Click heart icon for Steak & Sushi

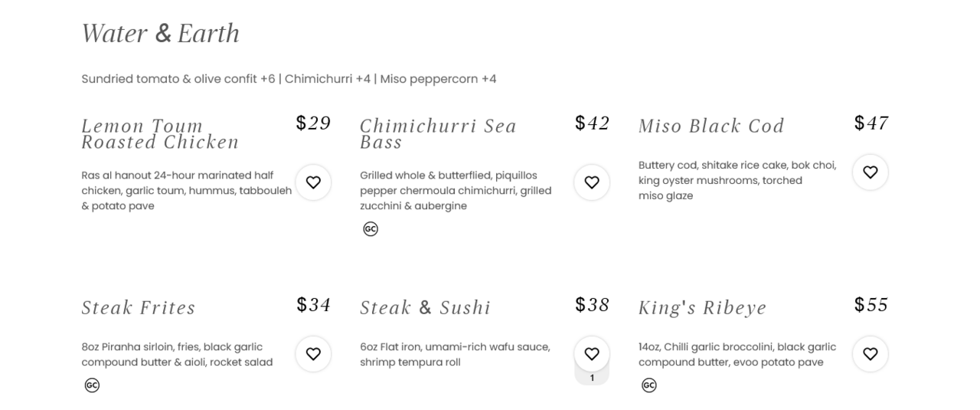(x=592, y=354)
